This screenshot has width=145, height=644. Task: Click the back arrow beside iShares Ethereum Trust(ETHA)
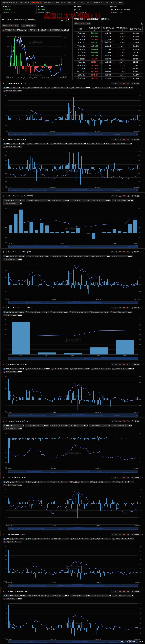(x=4, y=84)
